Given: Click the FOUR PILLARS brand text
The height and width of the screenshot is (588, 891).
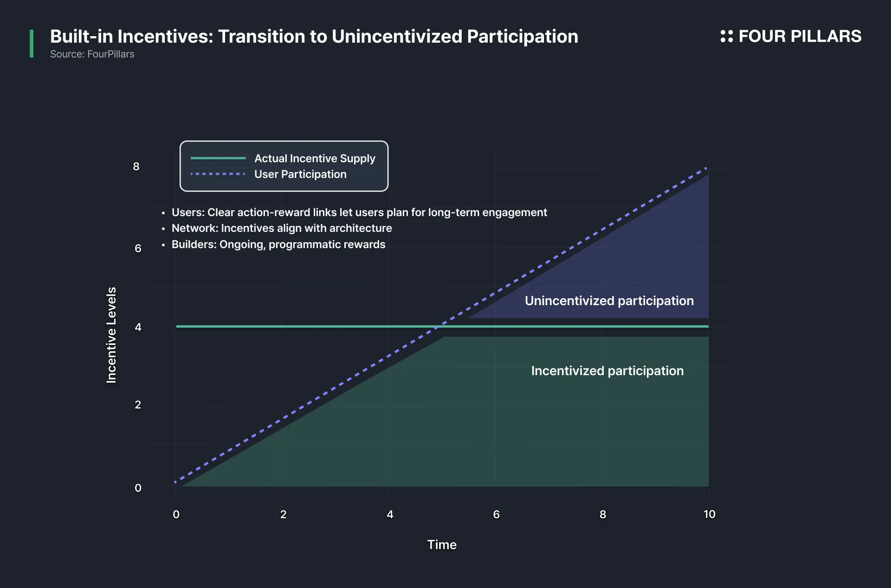Looking at the screenshot, I should coord(800,36).
